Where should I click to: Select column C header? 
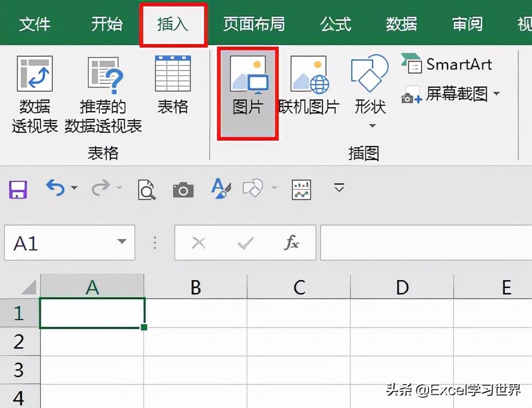[x=299, y=287]
